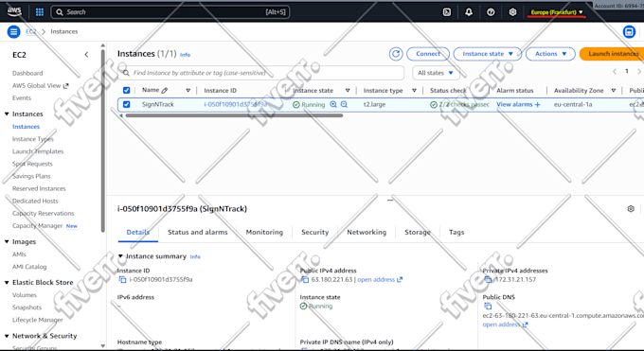The height and width of the screenshot is (351, 644).
Task: Launch the CloudShell icon
Action: pyautogui.click(x=447, y=12)
